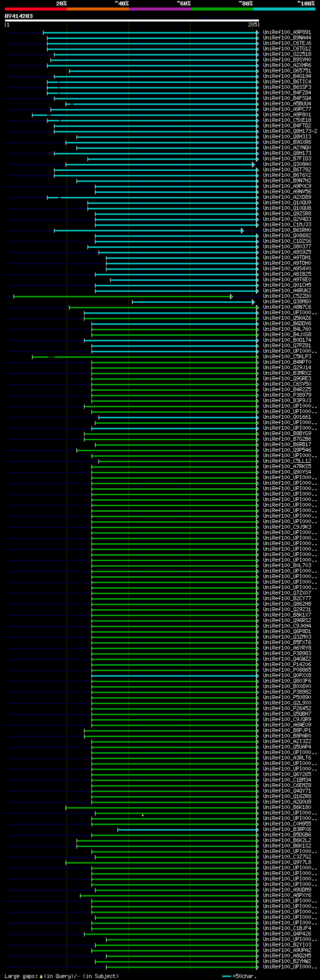The image size is (320, 980).
Task: Select hit label UniRef100_A3RLT6
Action: tap(287, 758)
